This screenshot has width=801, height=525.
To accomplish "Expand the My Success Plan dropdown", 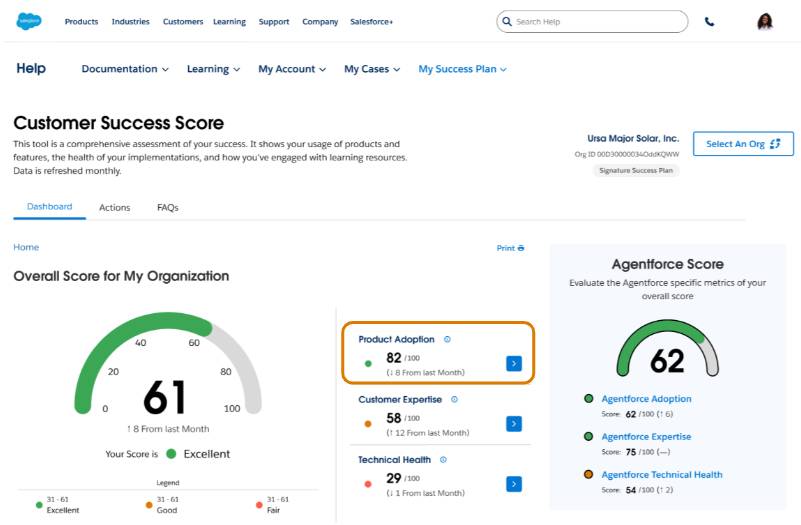I will pos(463,69).
